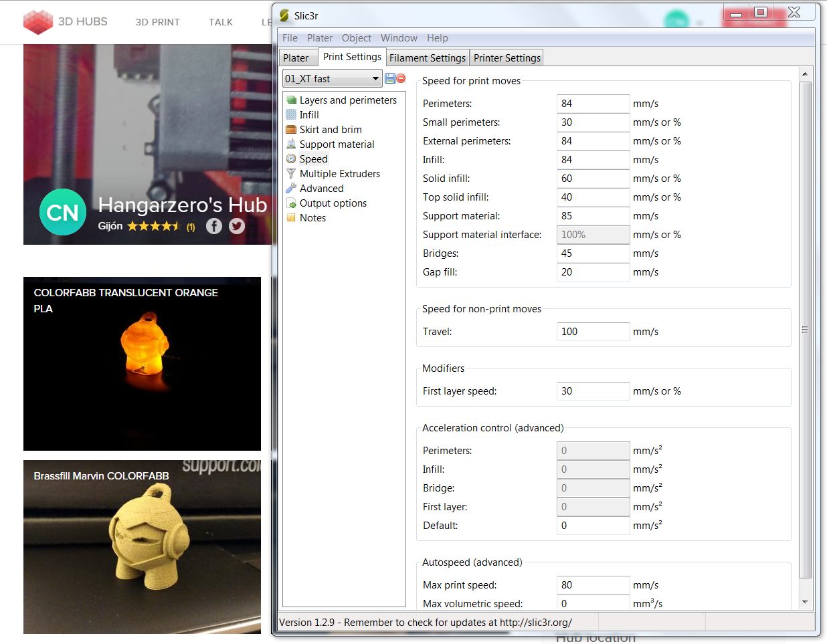Click the Facebook icon on hub banner
The width and height of the screenshot is (827, 644).
click(x=214, y=226)
